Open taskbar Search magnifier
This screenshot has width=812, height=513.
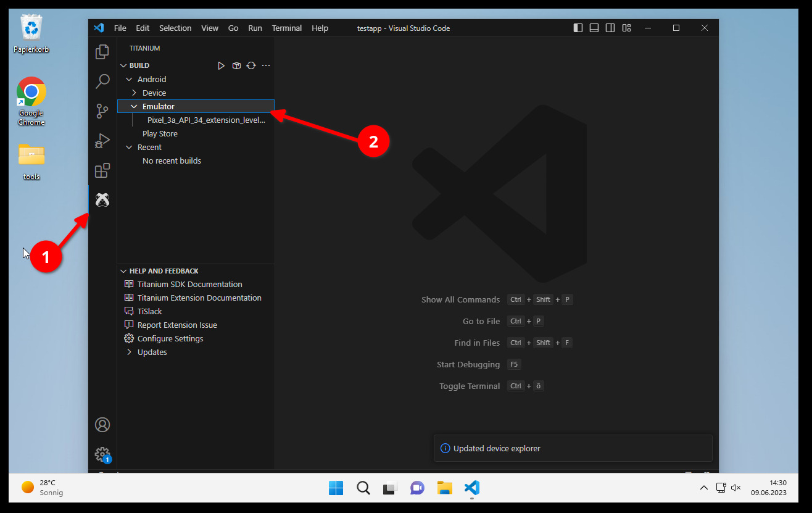(363, 488)
